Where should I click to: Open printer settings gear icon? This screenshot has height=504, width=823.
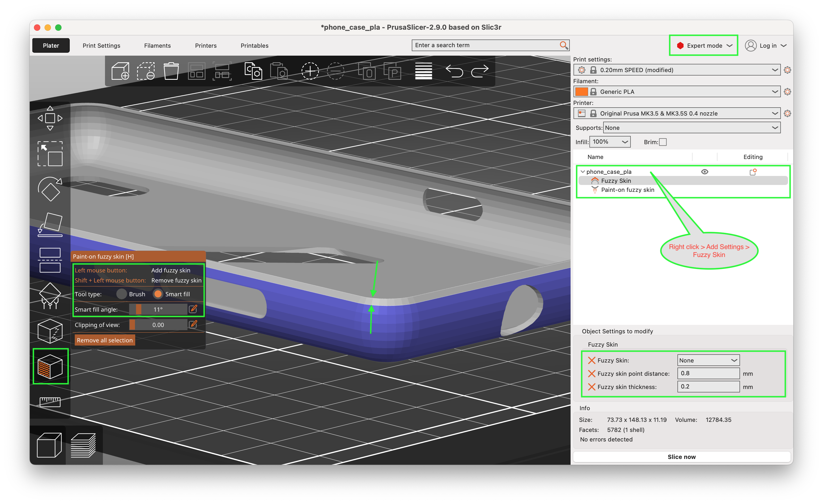click(787, 113)
